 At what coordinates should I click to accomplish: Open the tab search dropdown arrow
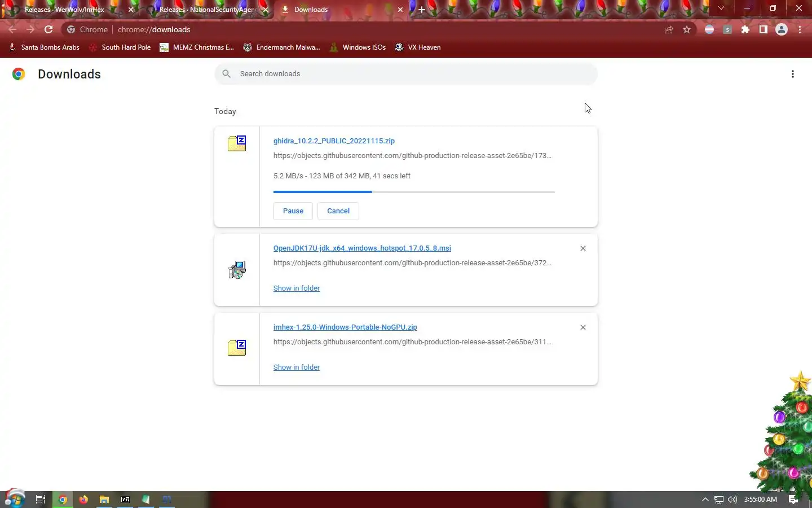tap(721, 8)
